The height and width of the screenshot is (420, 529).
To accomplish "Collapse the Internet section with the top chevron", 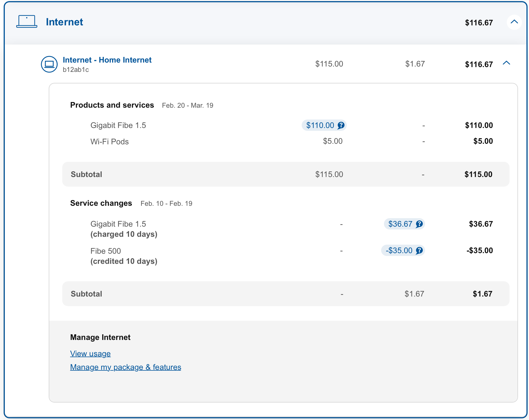I will (514, 22).
